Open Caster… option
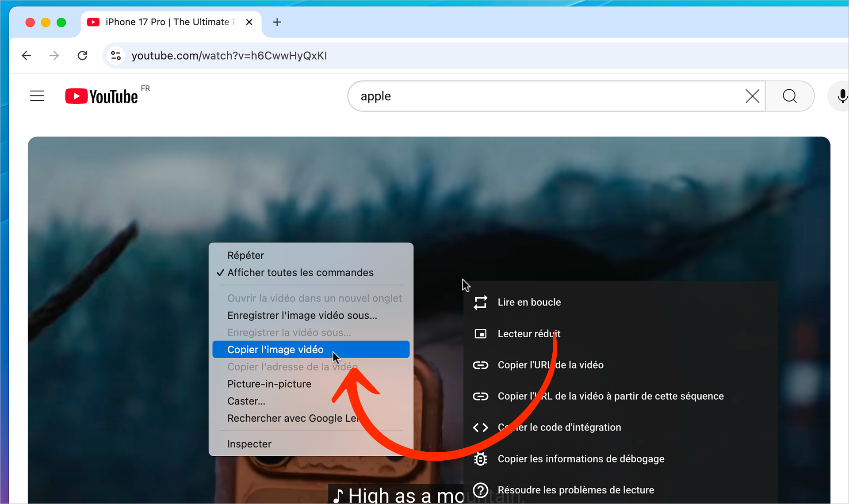This screenshot has width=849, height=504. click(x=246, y=401)
